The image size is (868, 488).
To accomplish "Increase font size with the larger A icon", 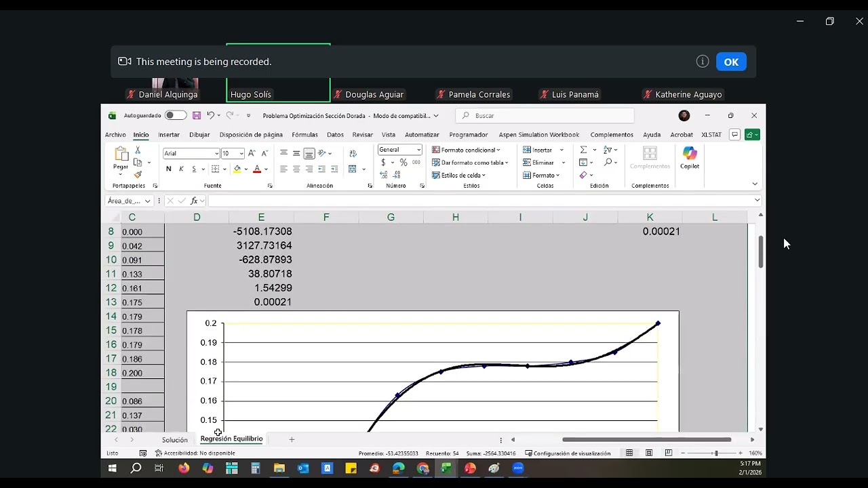I will coord(252,153).
